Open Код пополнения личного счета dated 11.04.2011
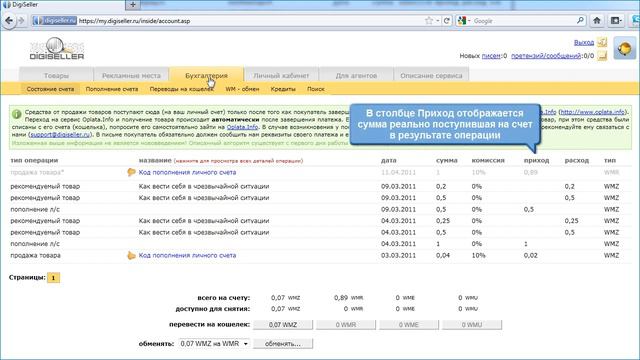The height and width of the screenshot is (360, 640). [x=187, y=172]
